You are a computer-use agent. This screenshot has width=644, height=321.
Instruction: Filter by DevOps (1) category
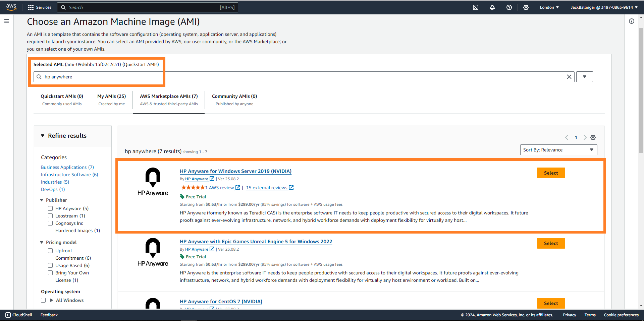53,189
